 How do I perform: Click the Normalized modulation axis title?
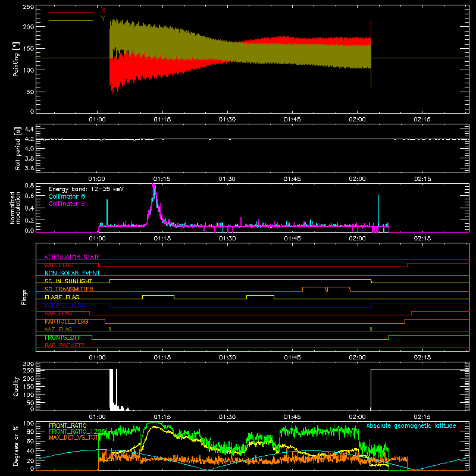pos(15,208)
